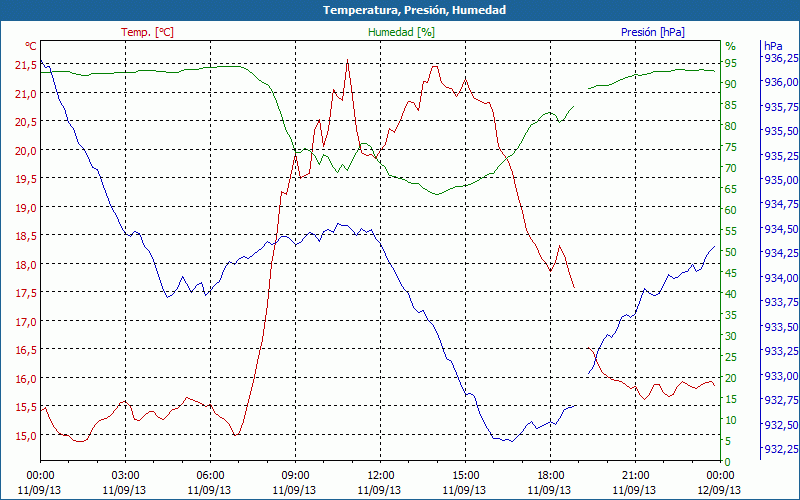Image resolution: width=800 pixels, height=500 pixels.
Task: Click the 09:00 time axis label
Action: coord(295,476)
